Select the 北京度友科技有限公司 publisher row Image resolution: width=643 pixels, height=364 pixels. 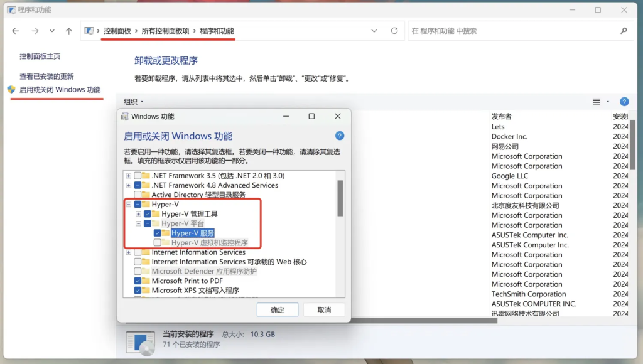pos(526,205)
